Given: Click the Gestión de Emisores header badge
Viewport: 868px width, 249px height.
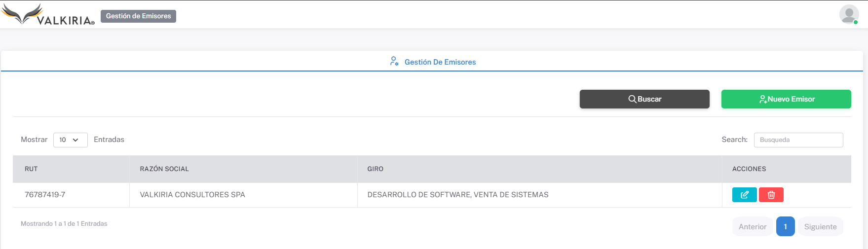Looking at the screenshot, I should [138, 16].
